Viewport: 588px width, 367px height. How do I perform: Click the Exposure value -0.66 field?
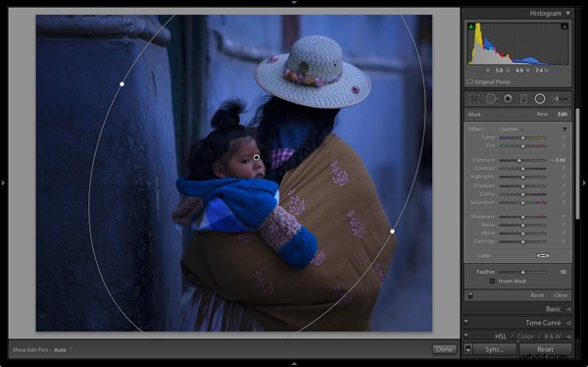559,160
